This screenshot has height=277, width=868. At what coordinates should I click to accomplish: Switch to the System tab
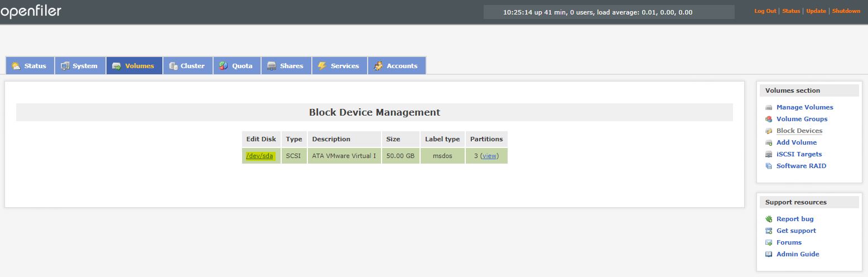[80, 66]
